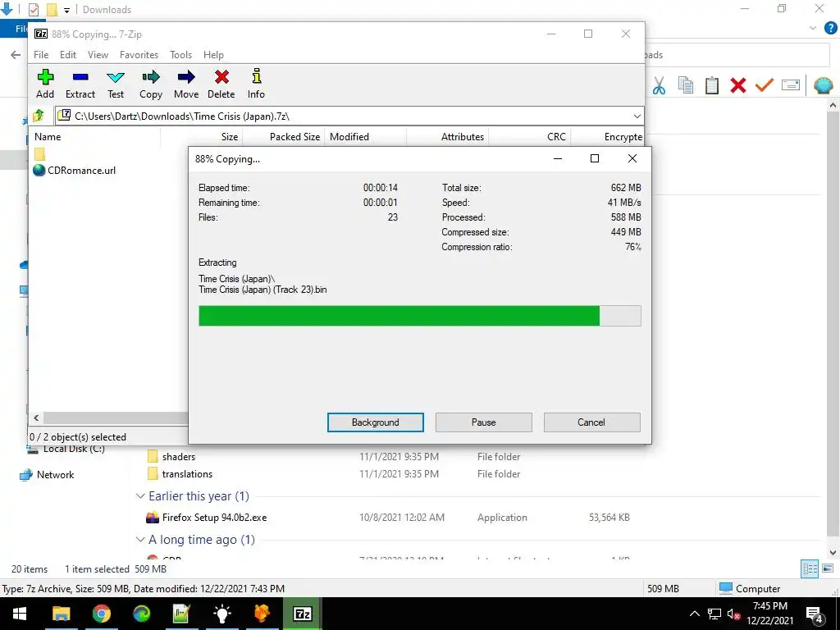Collapse the 'Earlier this year' group
This screenshot has height=630, width=840.
click(x=140, y=496)
